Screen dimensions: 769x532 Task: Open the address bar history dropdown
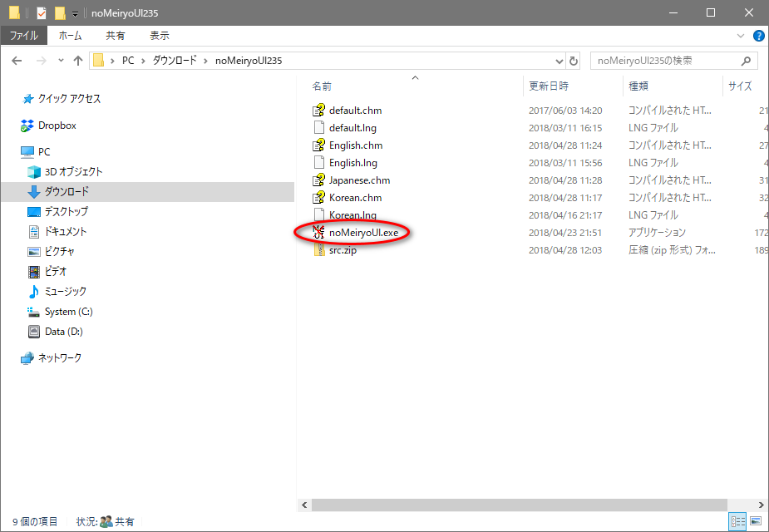(x=559, y=61)
